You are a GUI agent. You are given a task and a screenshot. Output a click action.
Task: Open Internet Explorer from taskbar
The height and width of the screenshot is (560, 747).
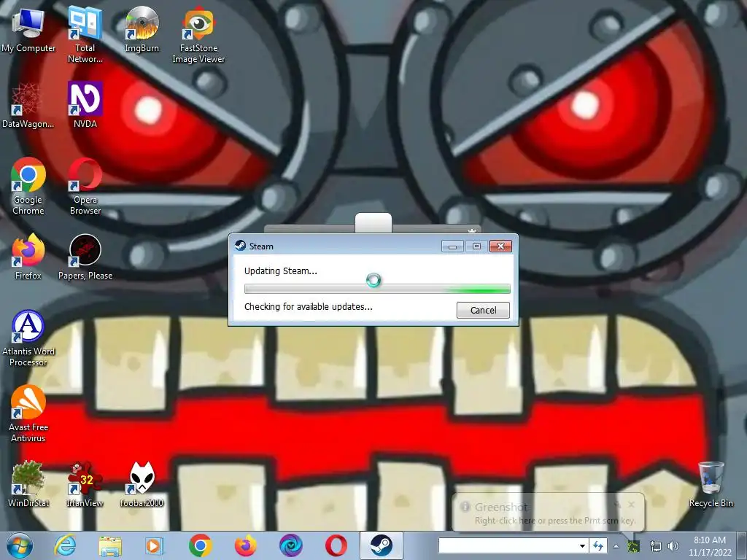coord(65,545)
